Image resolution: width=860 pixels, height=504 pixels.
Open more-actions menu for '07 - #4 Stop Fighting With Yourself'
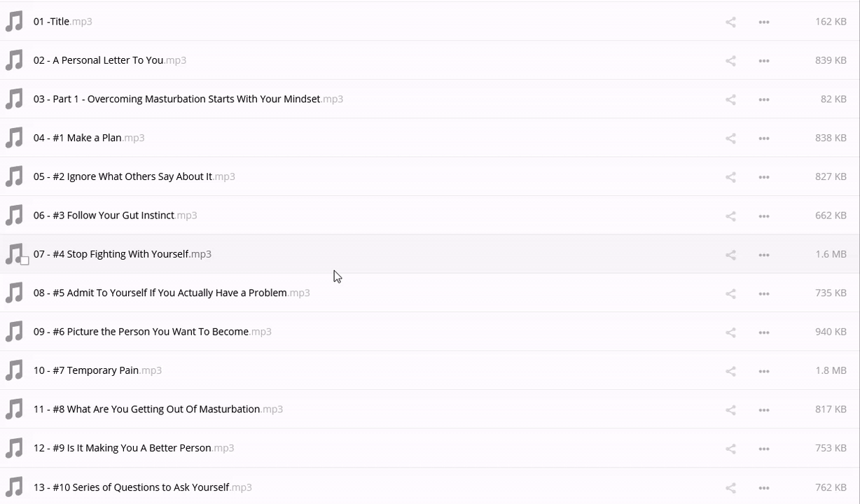tap(764, 255)
